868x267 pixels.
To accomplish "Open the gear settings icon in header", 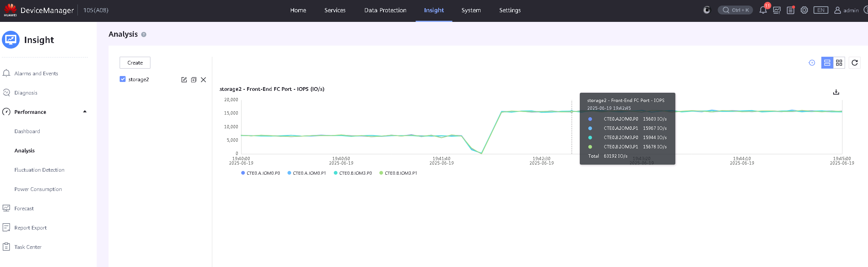I will coord(804,10).
